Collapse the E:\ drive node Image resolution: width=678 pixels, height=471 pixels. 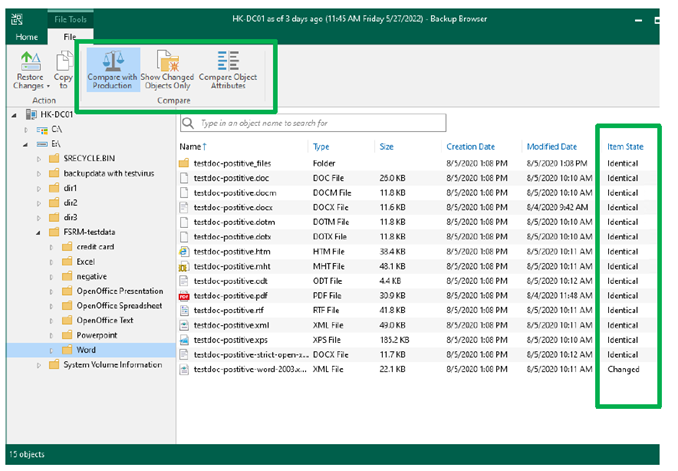point(26,144)
